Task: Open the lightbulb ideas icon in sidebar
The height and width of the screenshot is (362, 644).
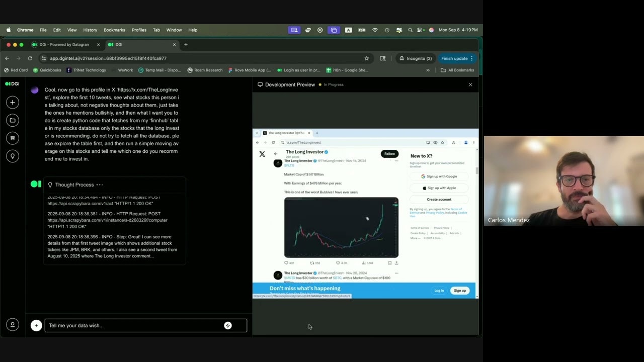Action: pyautogui.click(x=13, y=156)
